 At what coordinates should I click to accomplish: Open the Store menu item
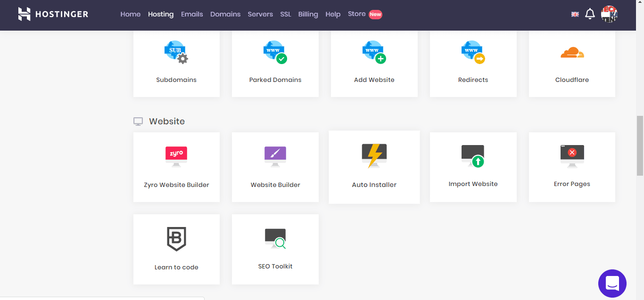pyautogui.click(x=357, y=14)
